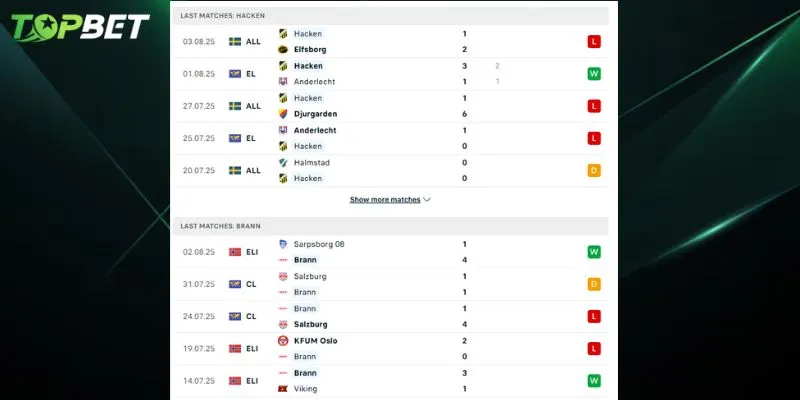Image resolution: width=800 pixels, height=400 pixels.
Task: Click the Halmstad team crest icon
Action: coord(283,162)
